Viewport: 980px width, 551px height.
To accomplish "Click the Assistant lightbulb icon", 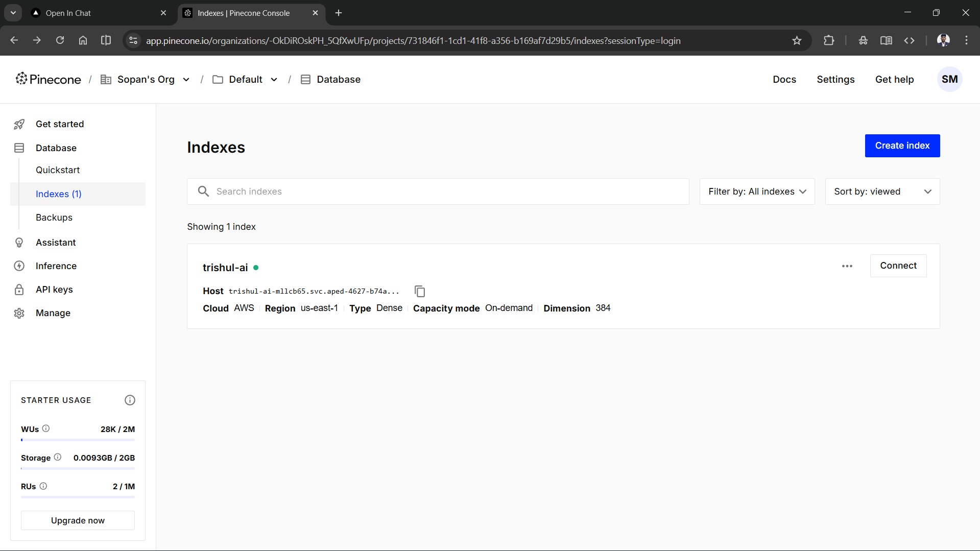I will pyautogui.click(x=19, y=243).
